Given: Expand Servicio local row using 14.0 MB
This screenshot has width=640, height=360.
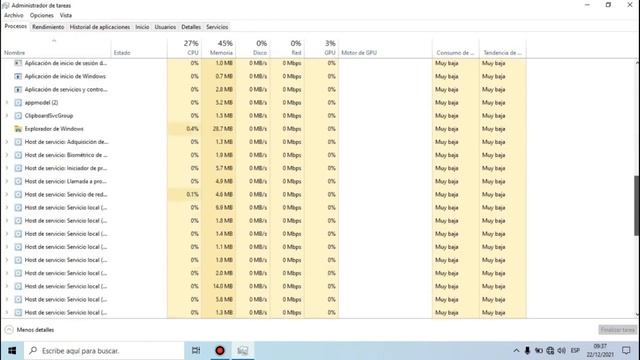Looking at the screenshot, I should [7, 286].
